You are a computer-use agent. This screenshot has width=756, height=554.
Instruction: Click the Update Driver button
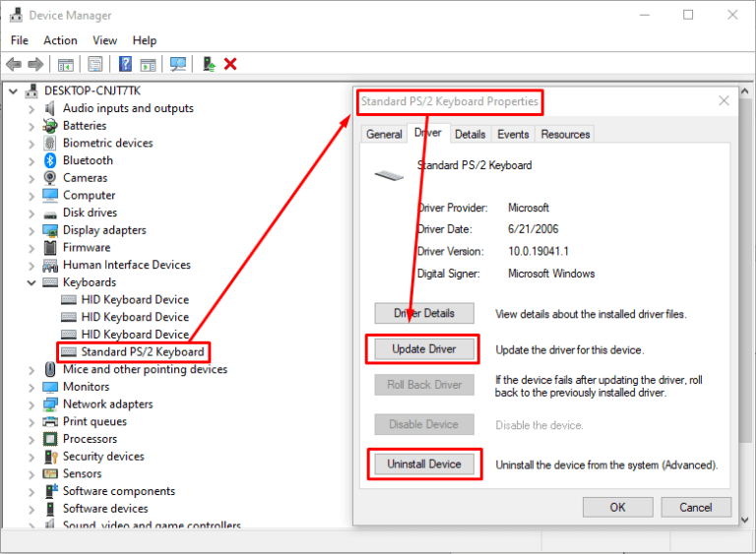tap(424, 349)
